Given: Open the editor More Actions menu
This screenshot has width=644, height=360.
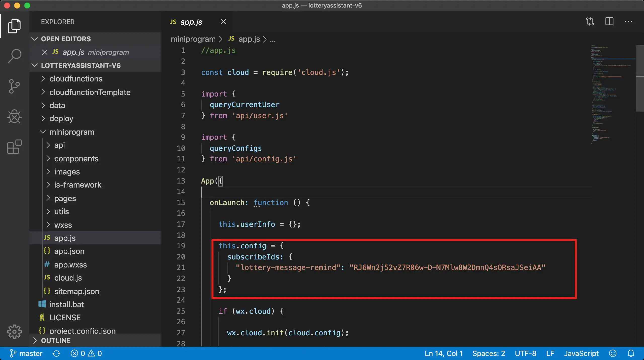Looking at the screenshot, I should coord(628,22).
